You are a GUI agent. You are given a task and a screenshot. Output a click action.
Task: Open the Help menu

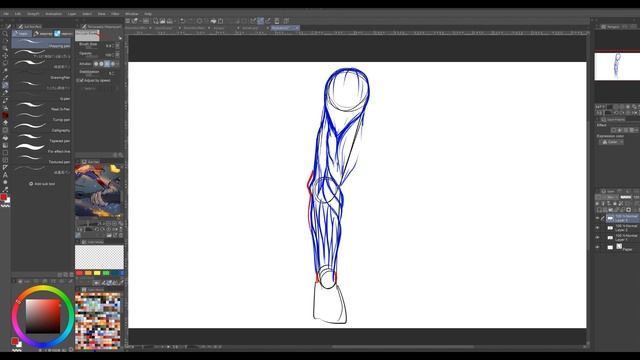(148, 14)
